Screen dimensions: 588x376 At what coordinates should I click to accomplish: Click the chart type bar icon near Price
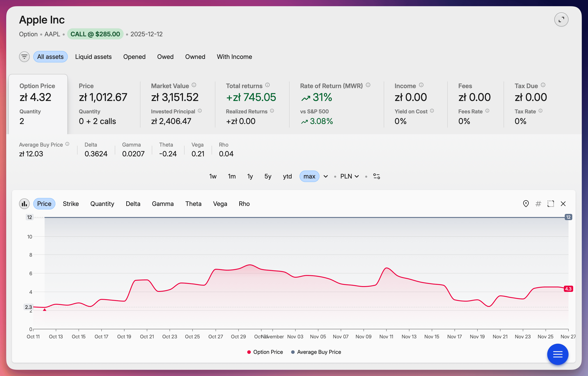(24, 204)
